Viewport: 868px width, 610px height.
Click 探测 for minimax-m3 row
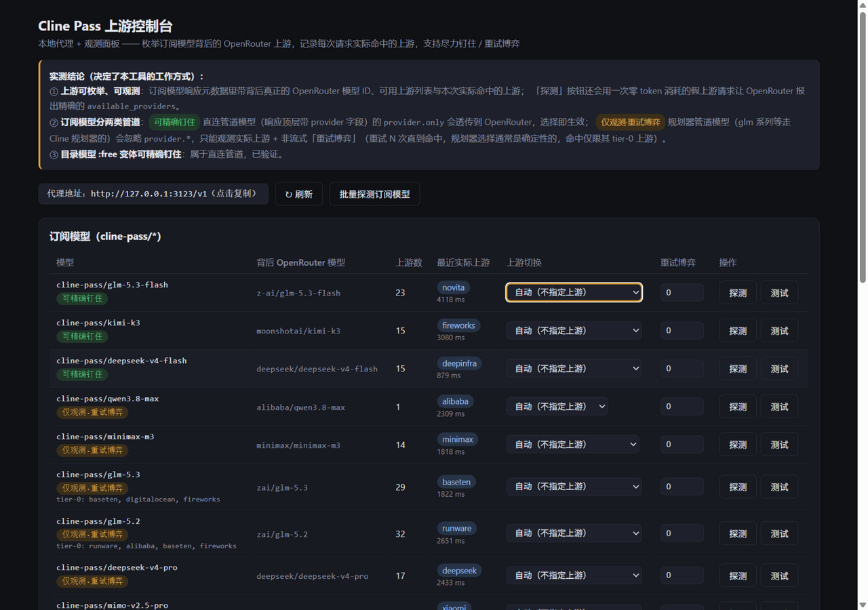tap(738, 445)
